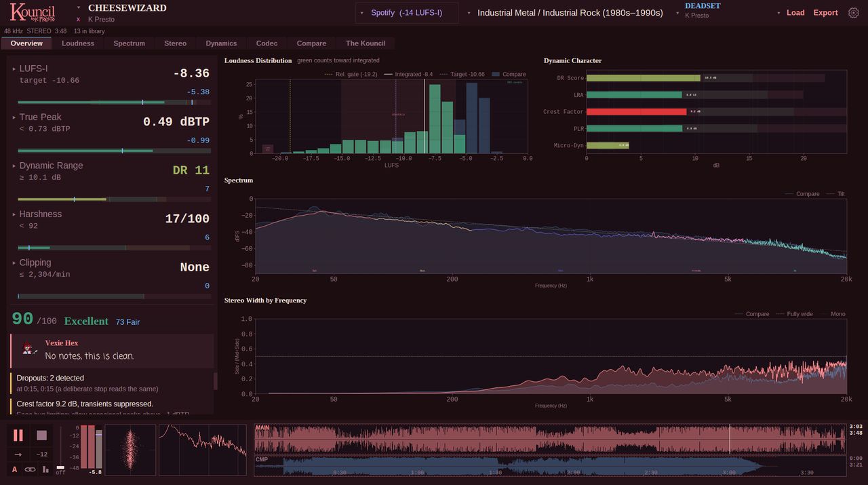Expand the Clipping metric
Screen dimensions: 868x485
click(14, 263)
